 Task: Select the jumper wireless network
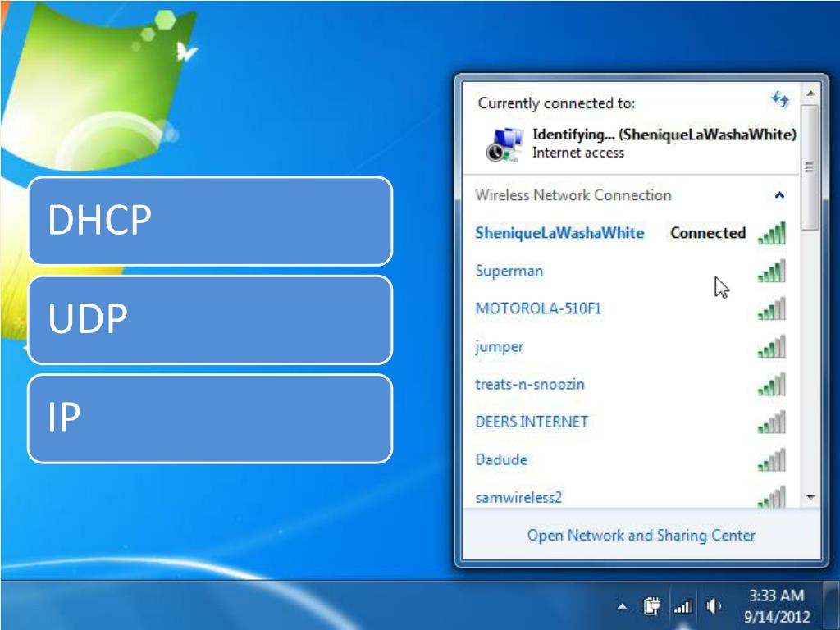[630, 347]
